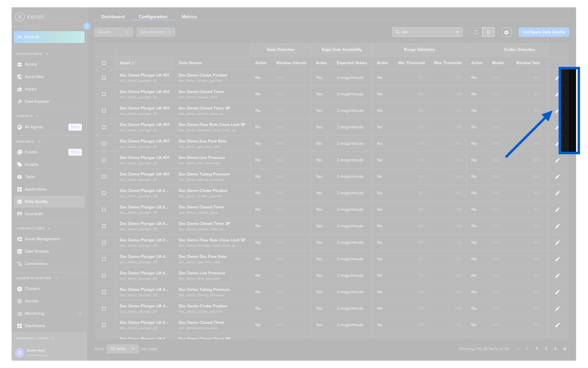Expand Support Links section
This screenshot has width=588, height=368.
coord(35,338)
